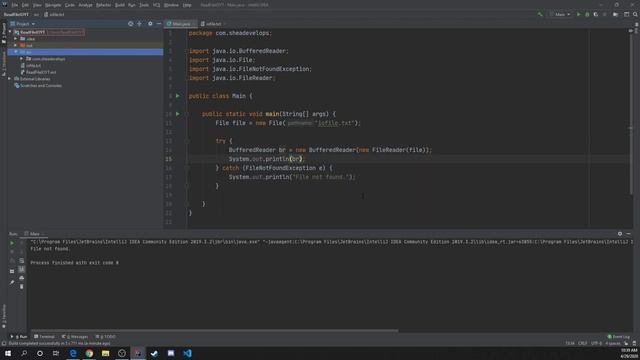The width and height of the screenshot is (640, 360).
Task: Open Steam from the taskbar
Action: (x=154, y=353)
